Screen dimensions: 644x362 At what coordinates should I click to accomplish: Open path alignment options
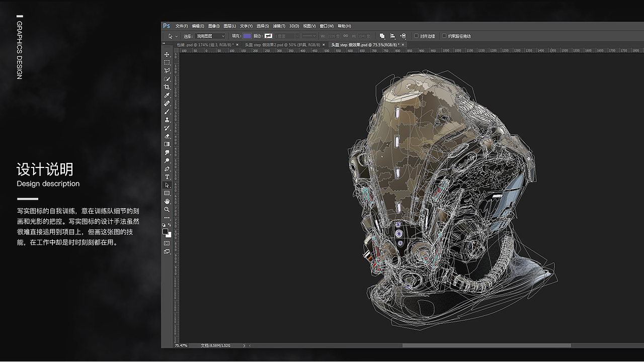[392, 36]
